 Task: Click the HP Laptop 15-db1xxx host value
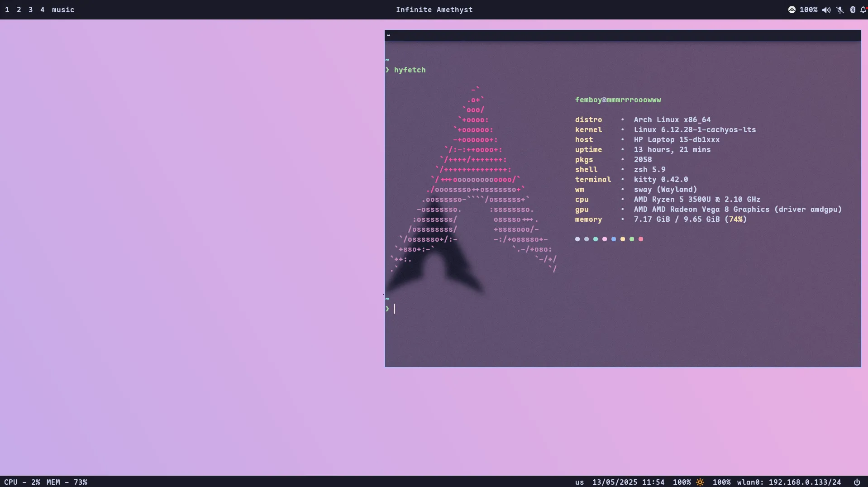tap(677, 139)
